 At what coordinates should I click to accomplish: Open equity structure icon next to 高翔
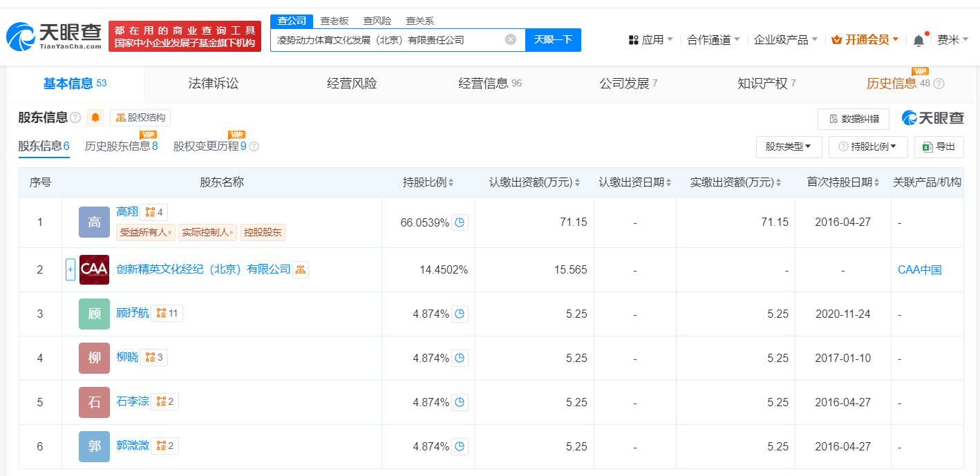coord(153,212)
